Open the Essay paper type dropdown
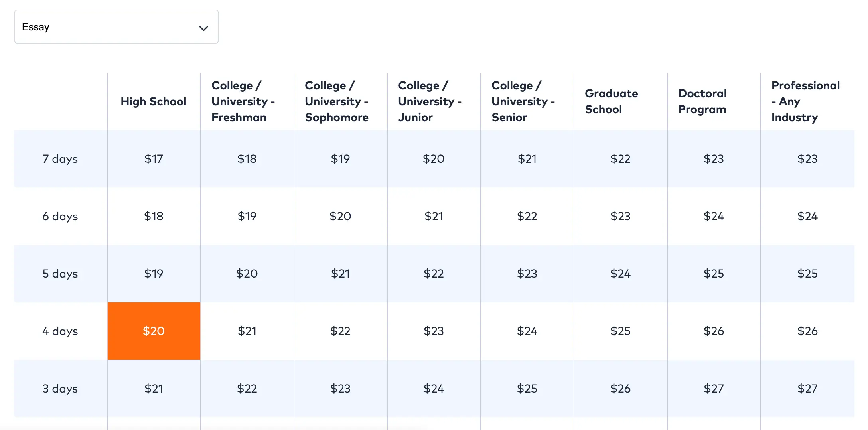 116,27
